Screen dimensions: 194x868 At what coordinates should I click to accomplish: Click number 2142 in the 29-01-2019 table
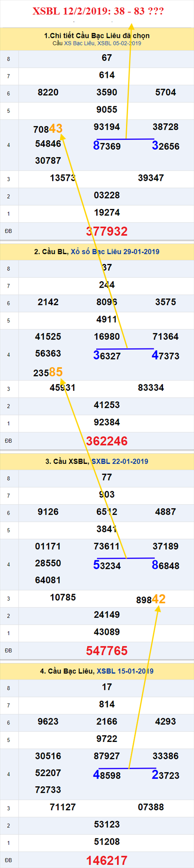(48, 302)
